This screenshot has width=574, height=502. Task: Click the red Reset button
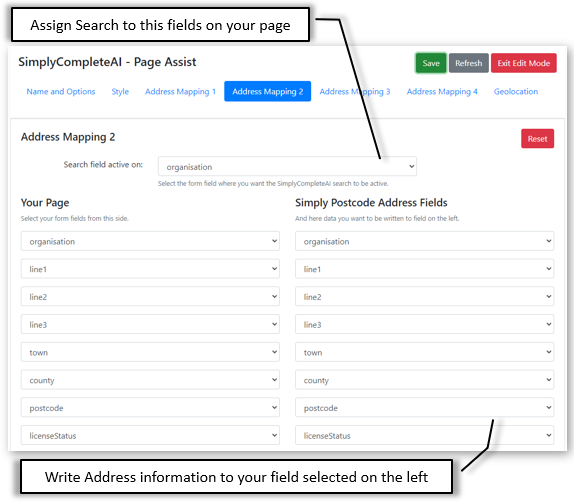537,139
